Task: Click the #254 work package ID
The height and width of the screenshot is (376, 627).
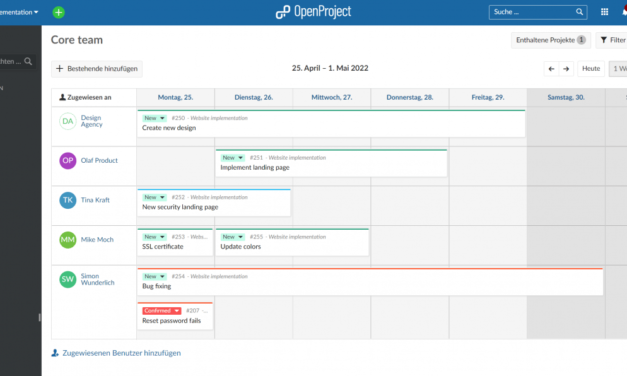Action: [x=178, y=276]
